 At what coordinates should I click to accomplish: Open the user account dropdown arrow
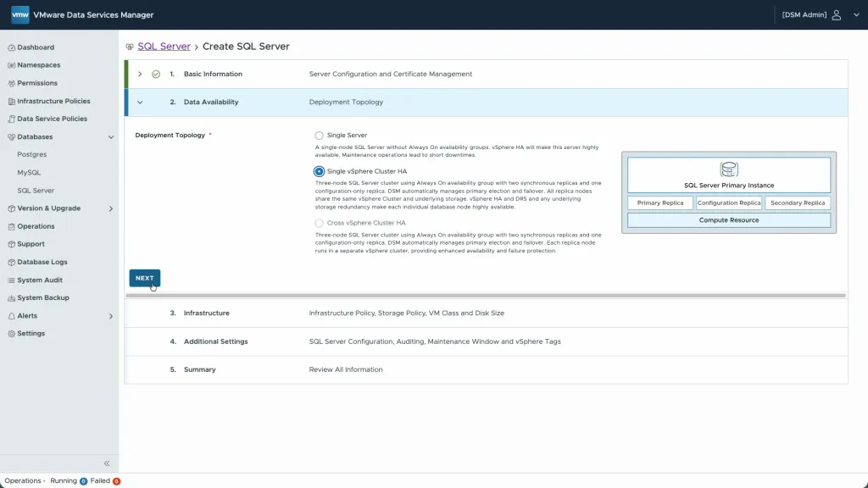856,15
